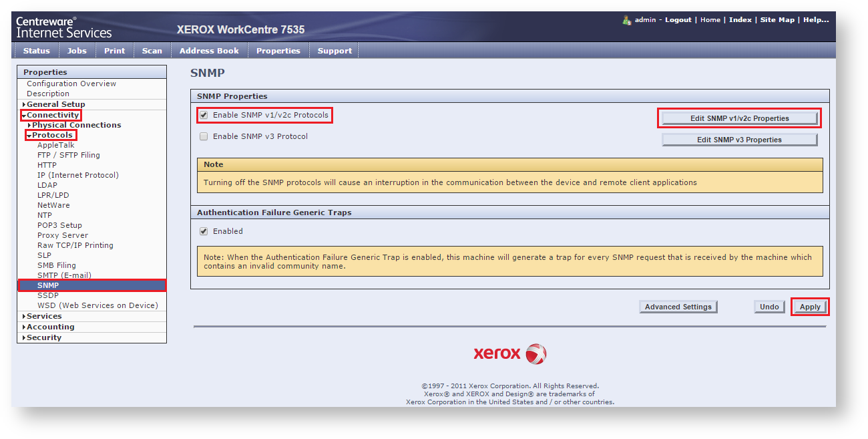Open the Status tab

(36, 51)
